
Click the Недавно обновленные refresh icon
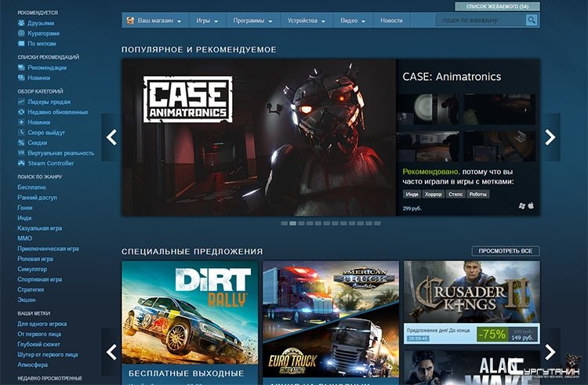[21, 111]
